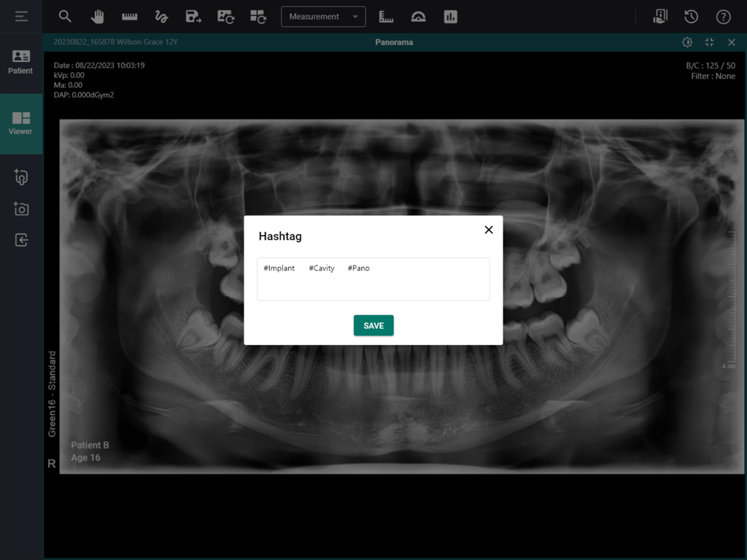Open the image export tool
This screenshot has width=747, height=560.
point(193,16)
